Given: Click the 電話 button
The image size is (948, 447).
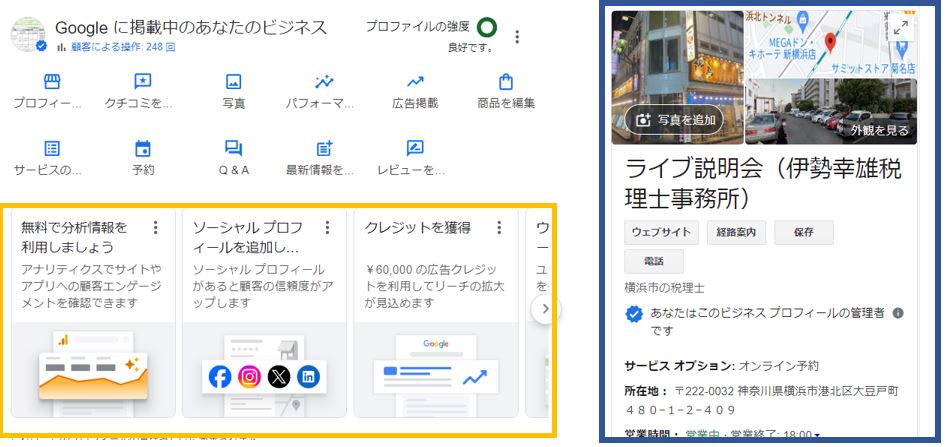Looking at the screenshot, I should pyautogui.click(x=654, y=261).
